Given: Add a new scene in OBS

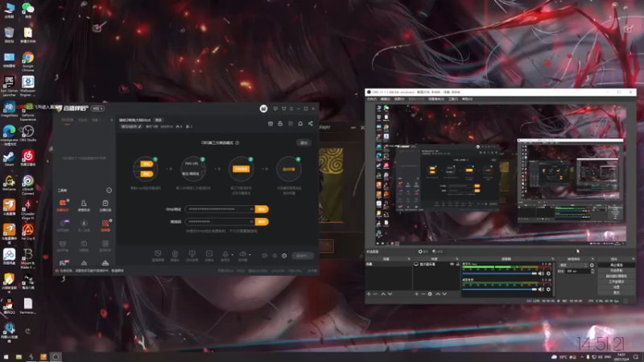Looking at the screenshot, I should point(369,294).
